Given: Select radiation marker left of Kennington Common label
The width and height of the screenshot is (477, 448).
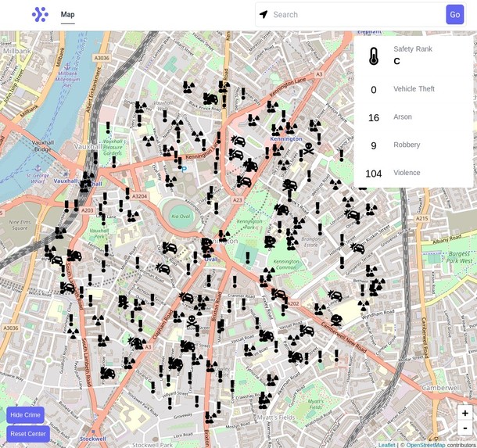Looking at the screenshot, I should (269, 272).
